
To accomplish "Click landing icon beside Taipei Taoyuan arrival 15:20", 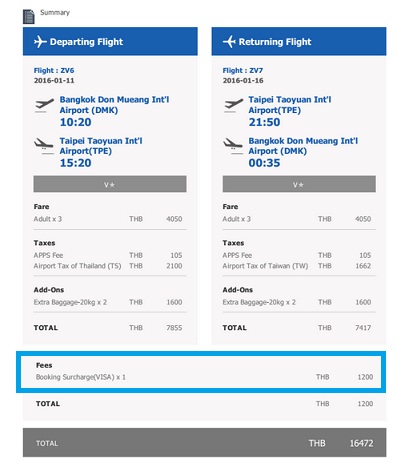I will [44, 146].
